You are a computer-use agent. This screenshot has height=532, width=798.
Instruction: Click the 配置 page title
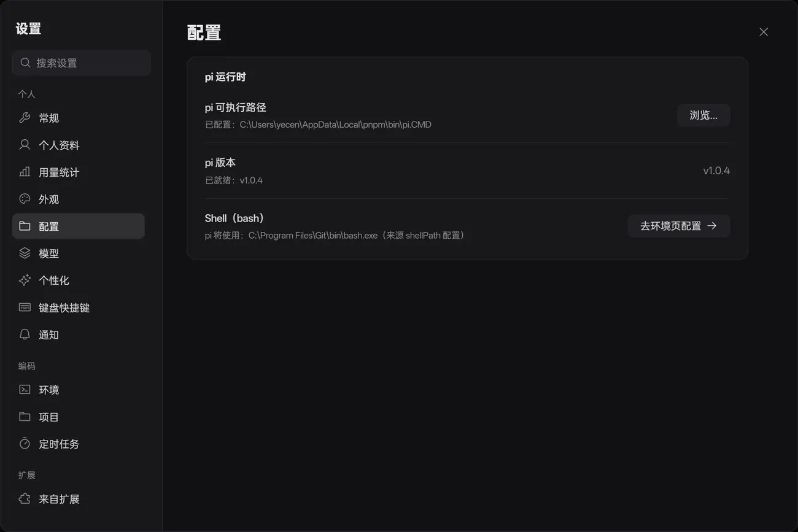204,33
